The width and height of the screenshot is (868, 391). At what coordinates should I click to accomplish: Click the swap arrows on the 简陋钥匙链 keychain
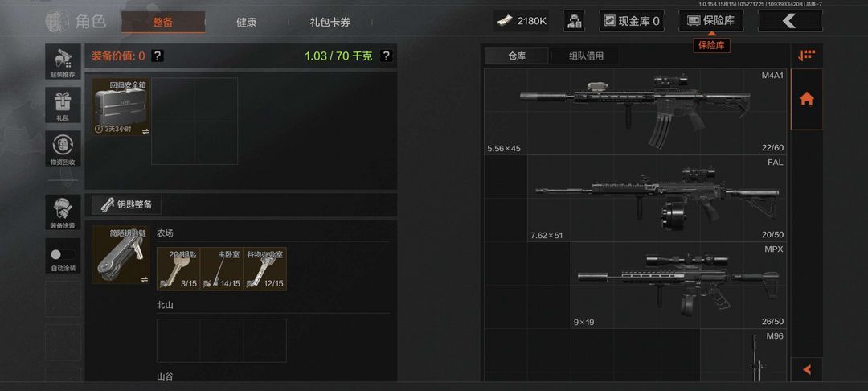[x=145, y=279]
